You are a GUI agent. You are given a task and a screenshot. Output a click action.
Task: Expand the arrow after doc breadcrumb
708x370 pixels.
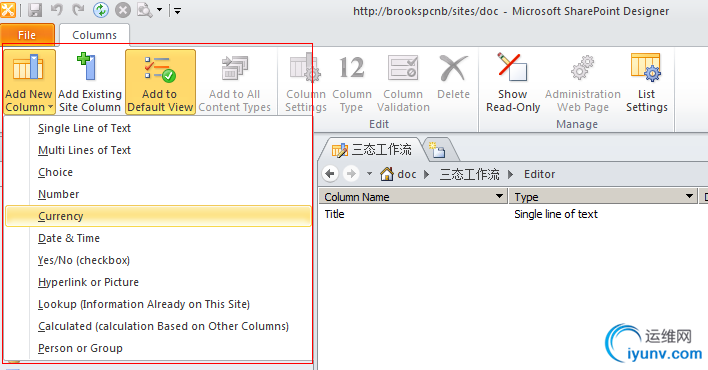[427, 174]
